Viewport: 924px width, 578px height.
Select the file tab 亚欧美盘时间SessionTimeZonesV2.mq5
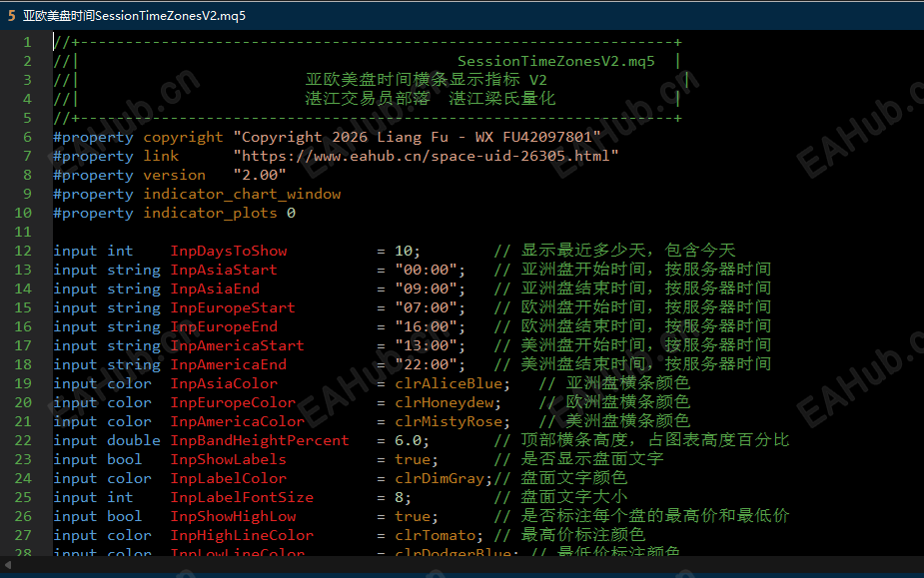click(135, 16)
